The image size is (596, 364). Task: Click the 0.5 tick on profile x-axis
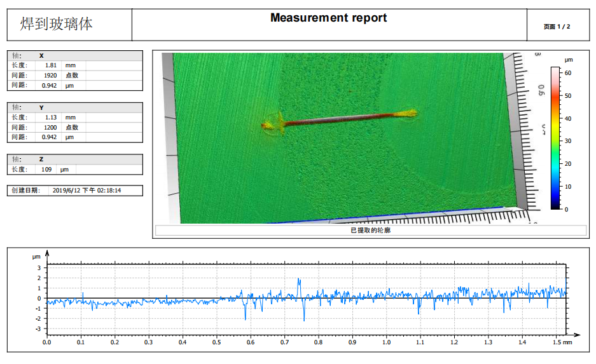click(217, 342)
